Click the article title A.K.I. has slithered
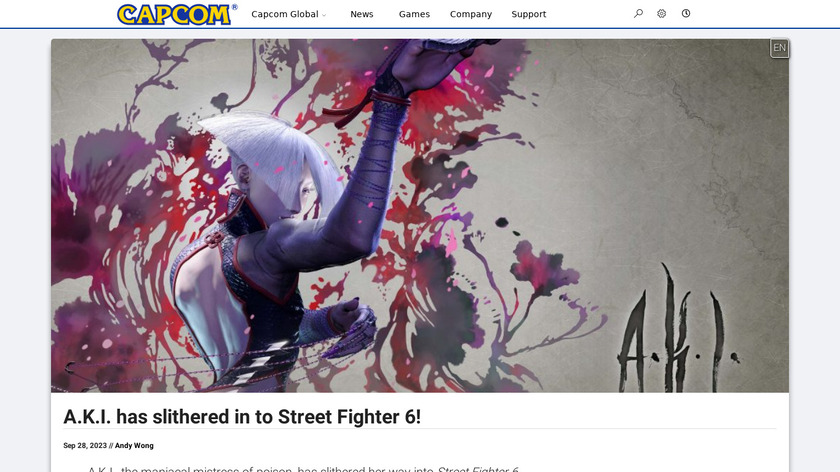Viewport: 840px width, 472px height. click(242, 417)
